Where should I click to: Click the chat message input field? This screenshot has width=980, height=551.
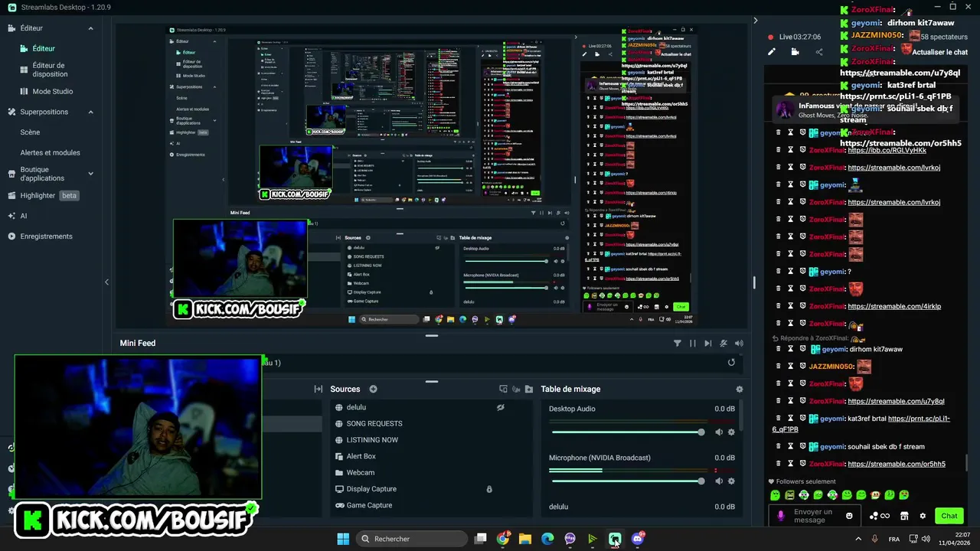tap(816, 516)
